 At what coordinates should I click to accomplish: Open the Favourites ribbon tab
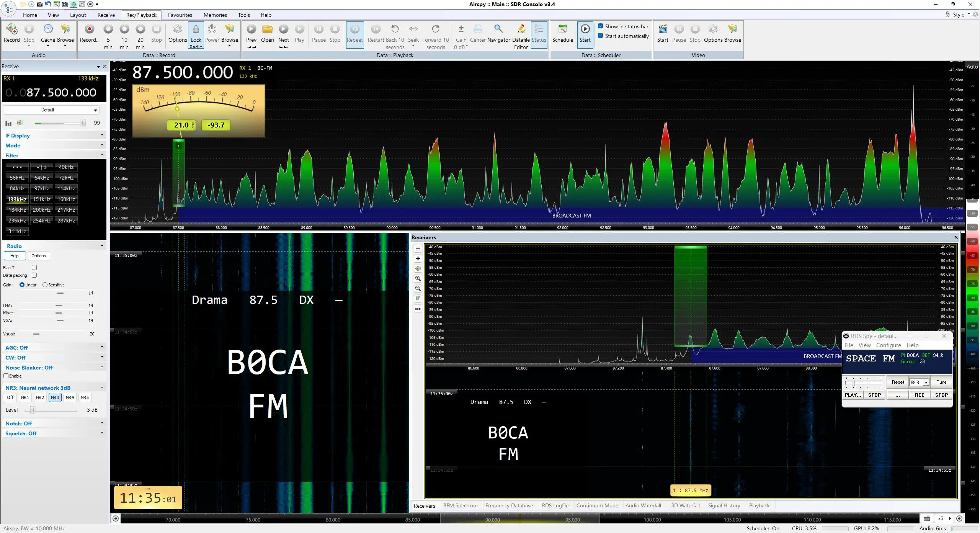tap(180, 15)
